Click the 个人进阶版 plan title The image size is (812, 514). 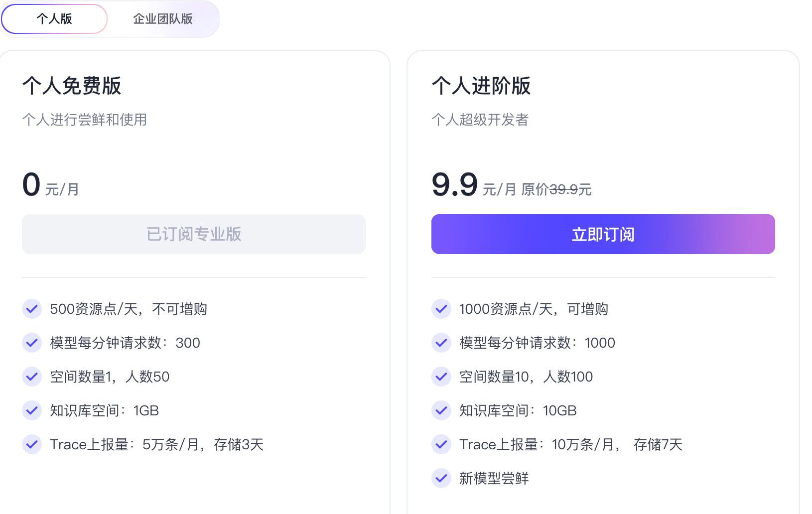point(481,86)
